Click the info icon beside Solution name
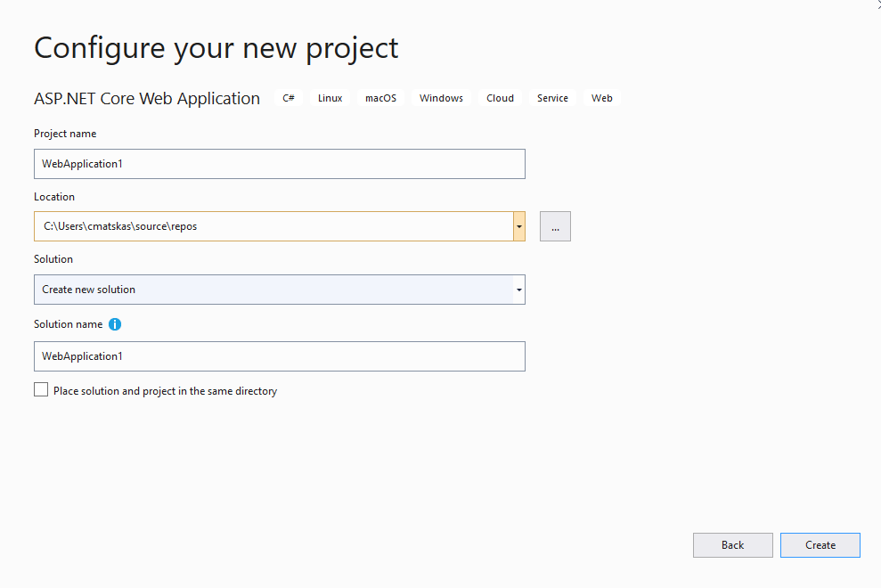This screenshot has width=881, height=588. pos(115,324)
